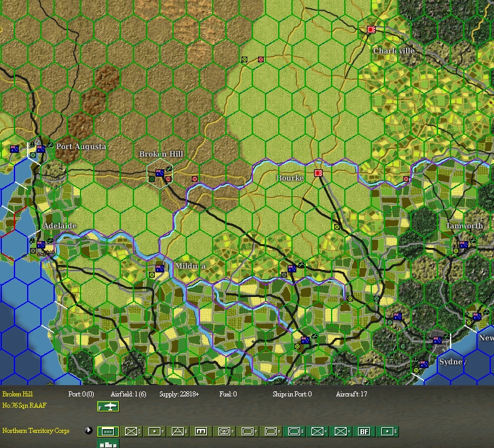This screenshot has height=448, width=494.
Task: Click the red enemy unit marker inside Broken Hill hex
Action: point(169,179)
